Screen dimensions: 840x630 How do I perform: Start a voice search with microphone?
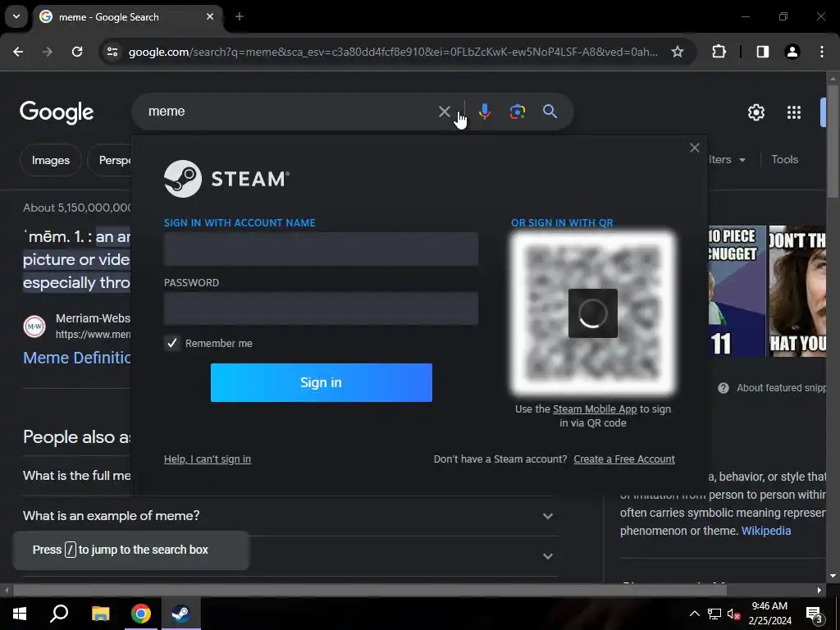(484, 112)
